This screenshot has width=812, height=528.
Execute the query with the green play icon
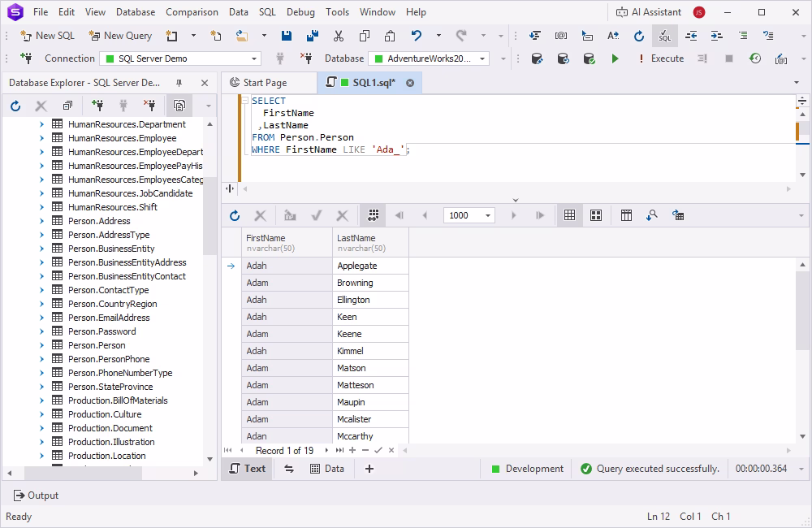pos(615,58)
